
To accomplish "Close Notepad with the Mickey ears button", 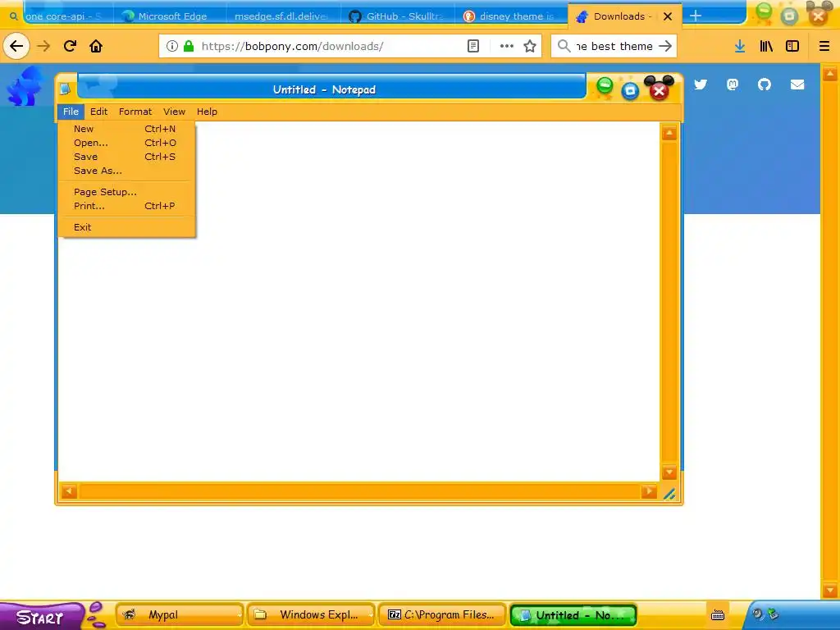I will (x=660, y=89).
